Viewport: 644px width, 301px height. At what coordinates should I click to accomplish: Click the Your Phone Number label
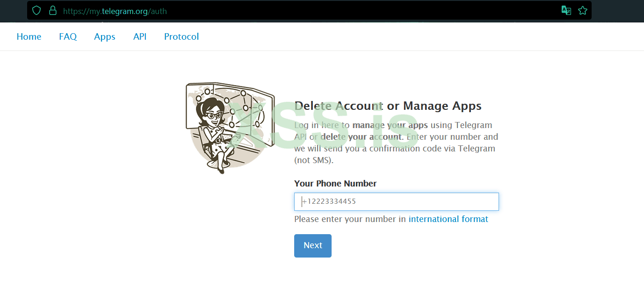coord(335,183)
